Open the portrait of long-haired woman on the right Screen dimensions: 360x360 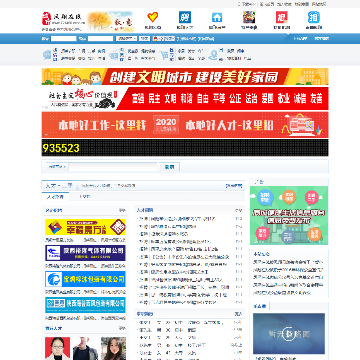[113, 348]
